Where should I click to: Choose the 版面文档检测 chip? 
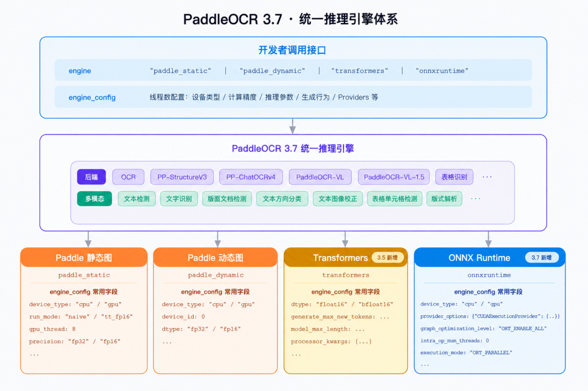point(227,199)
